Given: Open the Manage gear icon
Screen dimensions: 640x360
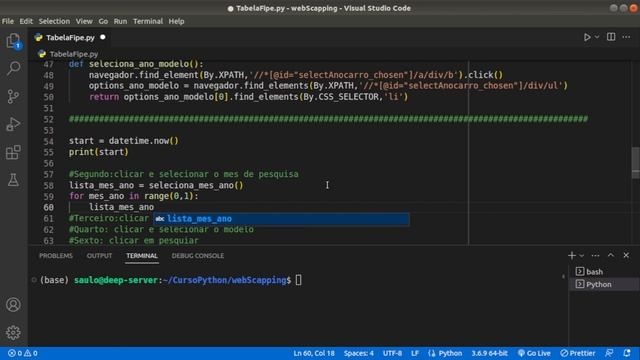Looking at the screenshot, I should tap(13, 332).
